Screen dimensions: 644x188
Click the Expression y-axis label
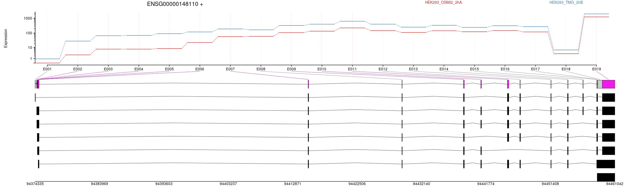(x=6, y=38)
